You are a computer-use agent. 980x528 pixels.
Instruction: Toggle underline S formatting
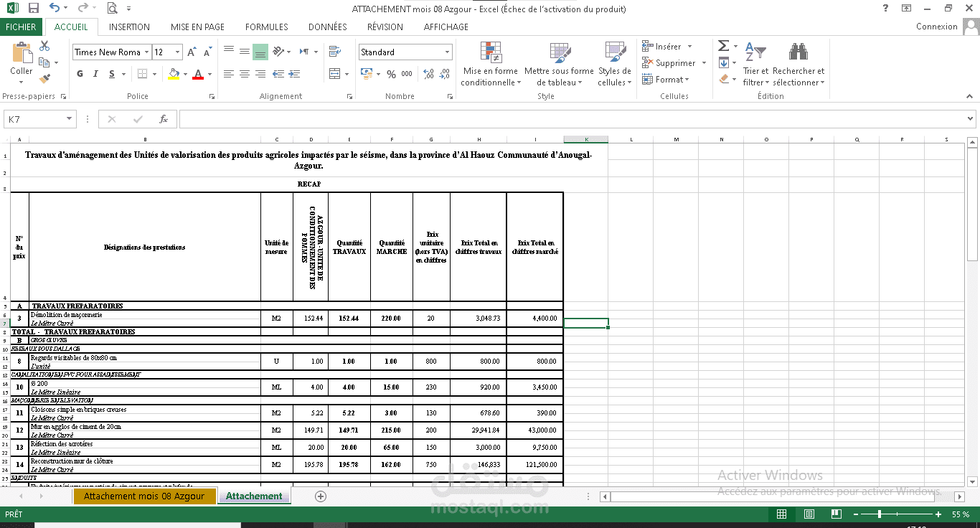click(x=113, y=74)
